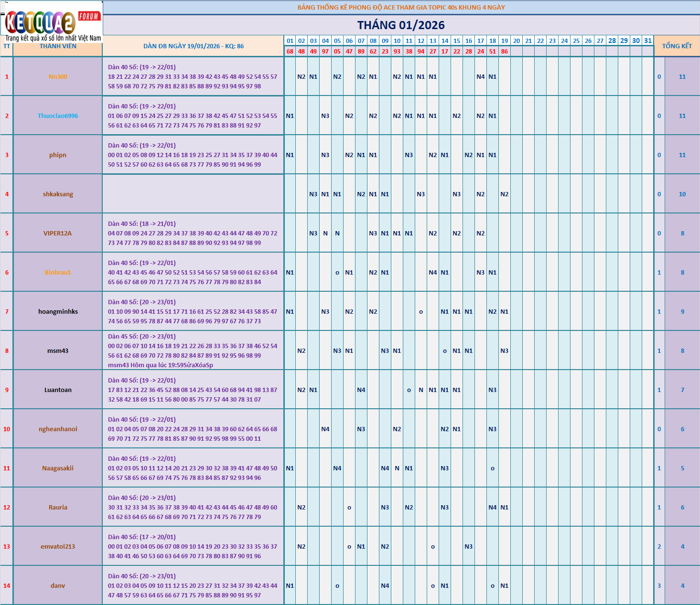Click the 'THÁNG 01/2026' heading

(x=401, y=25)
